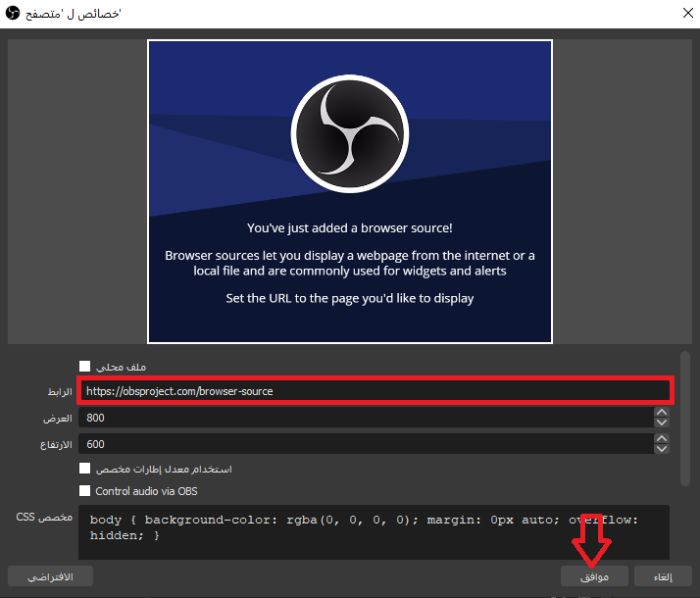
Task: Enable Control audio via OBS checkbox
Action: pos(84,490)
